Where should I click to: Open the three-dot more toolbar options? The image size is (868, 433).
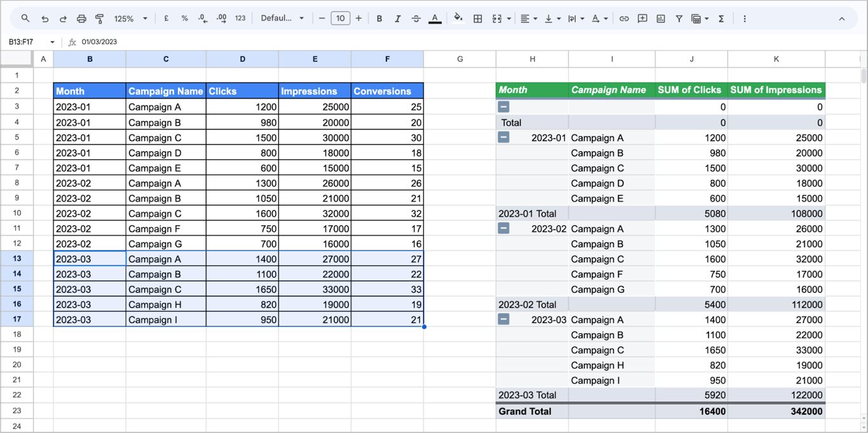pos(745,18)
